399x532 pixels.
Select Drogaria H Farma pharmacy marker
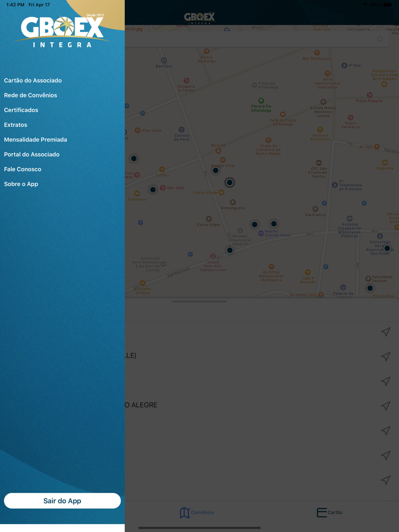186,81
